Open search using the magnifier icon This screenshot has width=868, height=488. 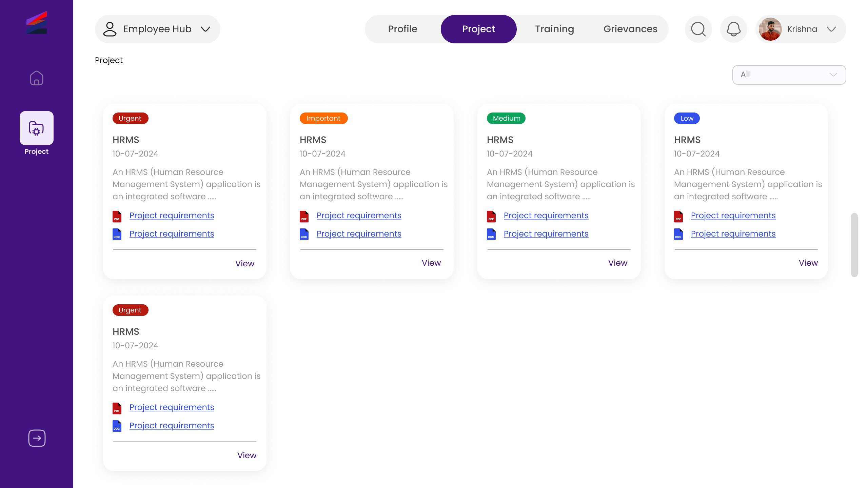[x=698, y=29]
